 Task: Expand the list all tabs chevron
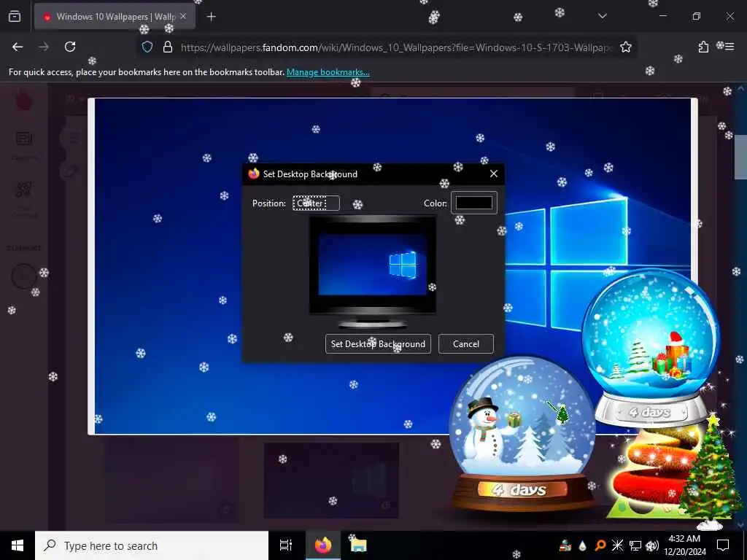(602, 16)
